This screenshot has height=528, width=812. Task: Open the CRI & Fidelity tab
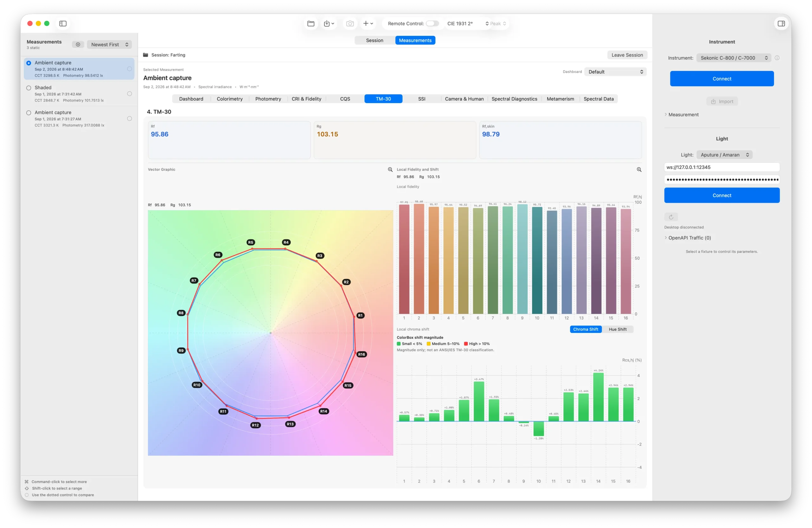[306, 99]
